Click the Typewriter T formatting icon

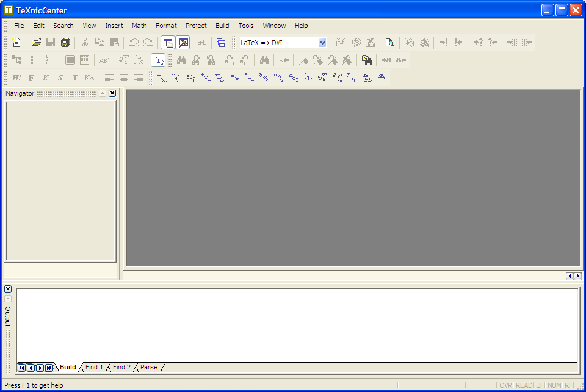coord(74,77)
